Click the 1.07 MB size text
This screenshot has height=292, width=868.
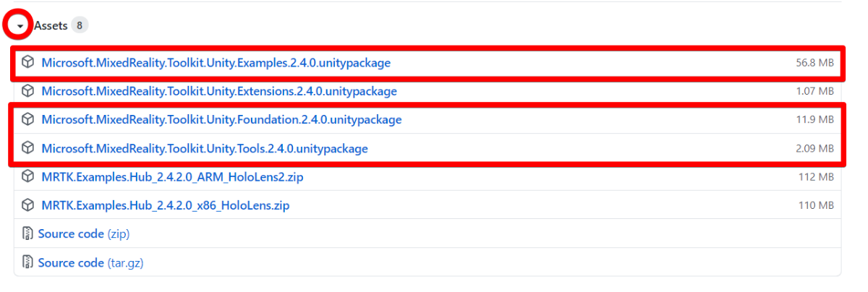pos(815,91)
